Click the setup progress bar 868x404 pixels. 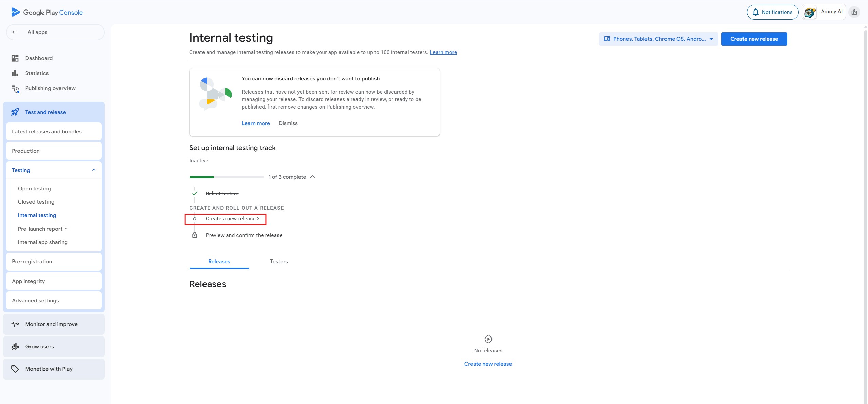pos(227,177)
